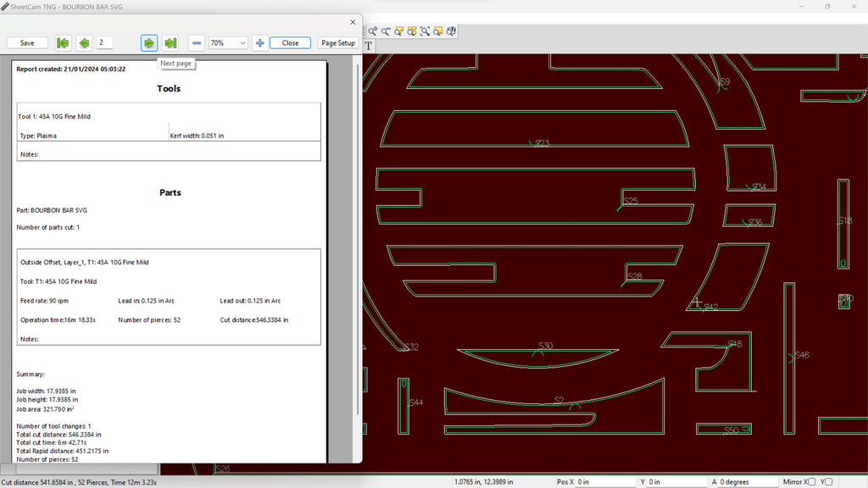
Task: Select contour label S44 in drawing
Action: click(416, 402)
